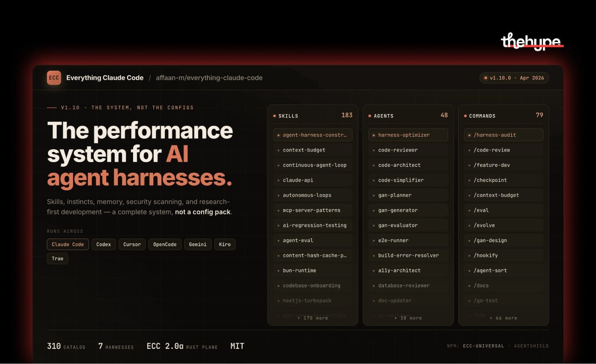Select the /harness-audit command
This screenshot has width=596, height=364.
(x=504, y=135)
